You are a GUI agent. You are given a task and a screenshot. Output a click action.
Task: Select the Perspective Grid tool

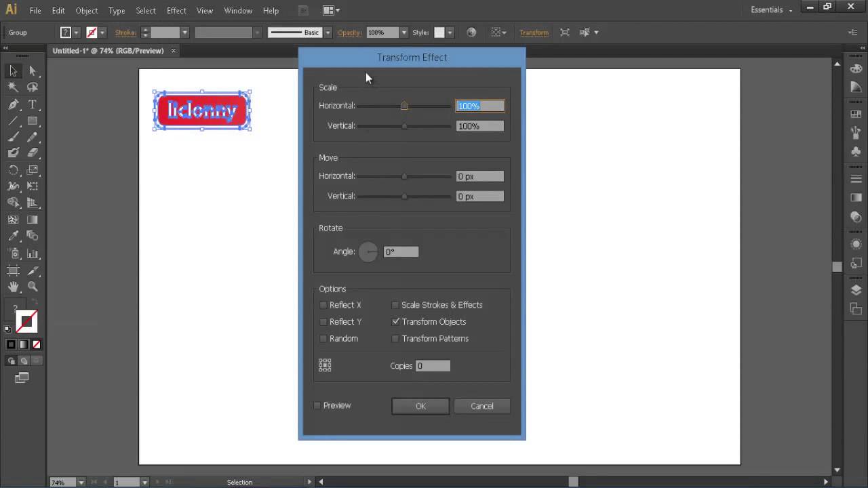point(32,203)
